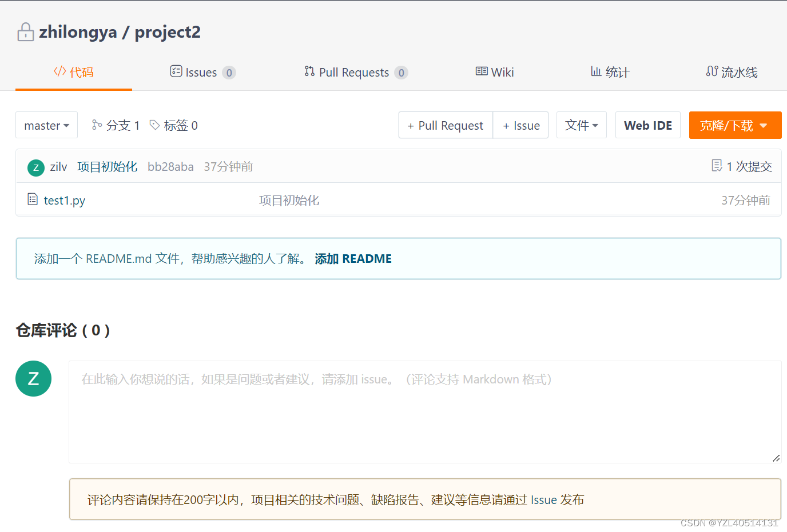Click the + Issue button
Screen dimensions: 787x532
pos(521,125)
